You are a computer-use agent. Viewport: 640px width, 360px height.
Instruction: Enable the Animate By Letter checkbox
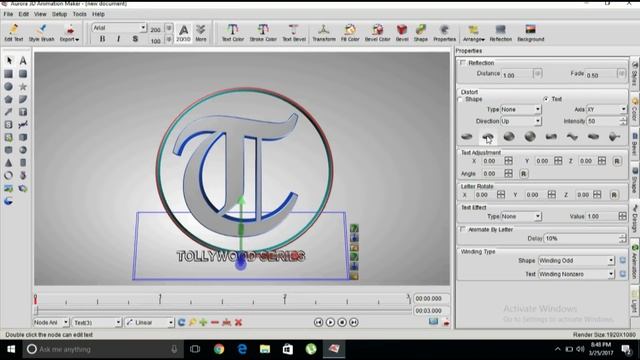pyautogui.click(x=462, y=229)
